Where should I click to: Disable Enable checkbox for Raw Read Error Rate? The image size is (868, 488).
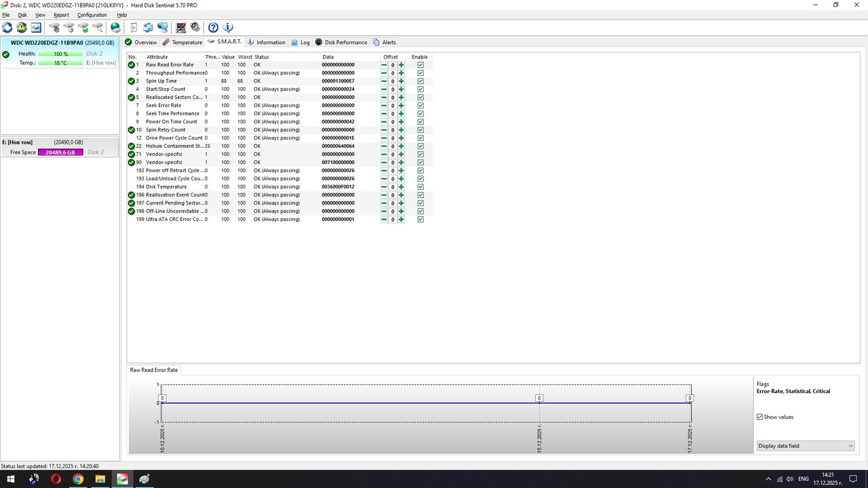tap(420, 64)
